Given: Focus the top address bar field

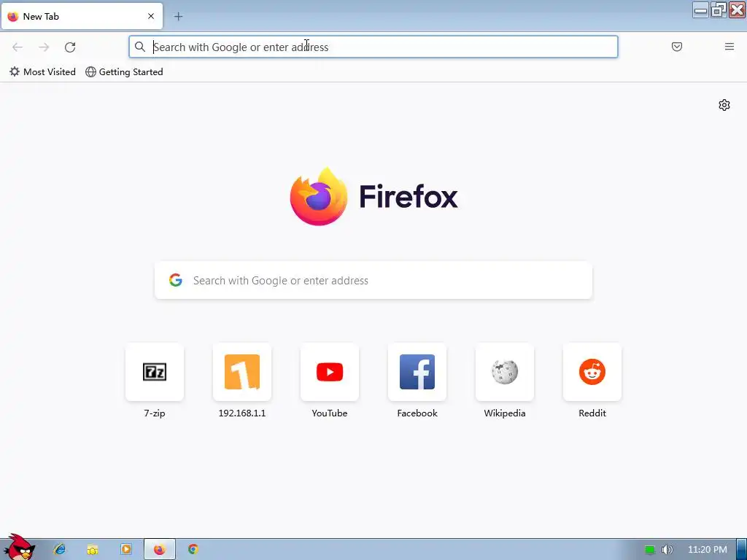Looking at the screenshot, I should tap(373, 47).
